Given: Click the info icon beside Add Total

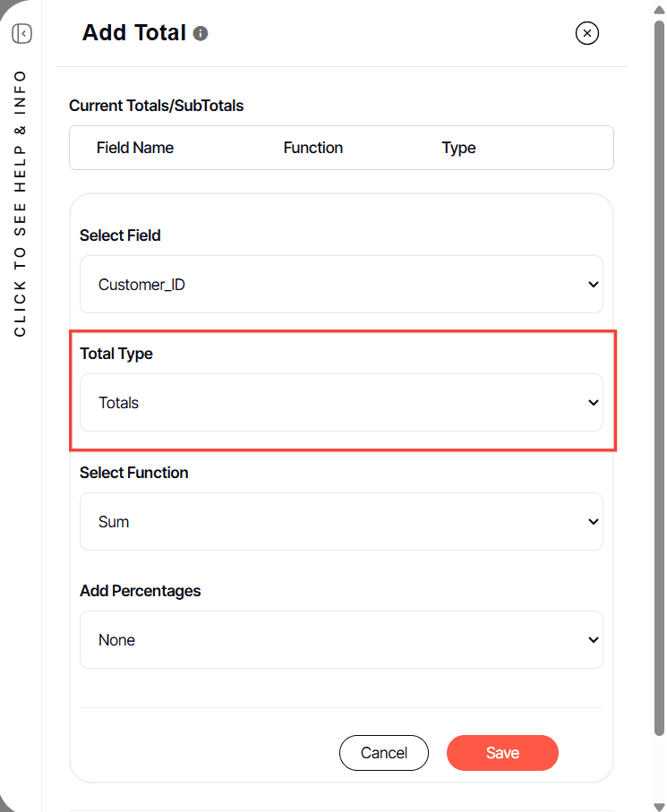Looking at the screenshot, I should [201, 34].
